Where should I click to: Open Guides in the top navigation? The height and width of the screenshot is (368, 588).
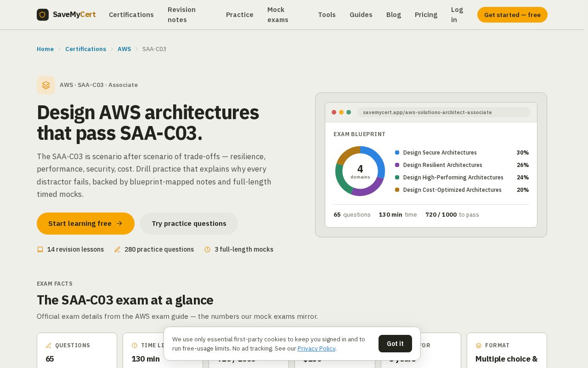[x=361, y=15]
